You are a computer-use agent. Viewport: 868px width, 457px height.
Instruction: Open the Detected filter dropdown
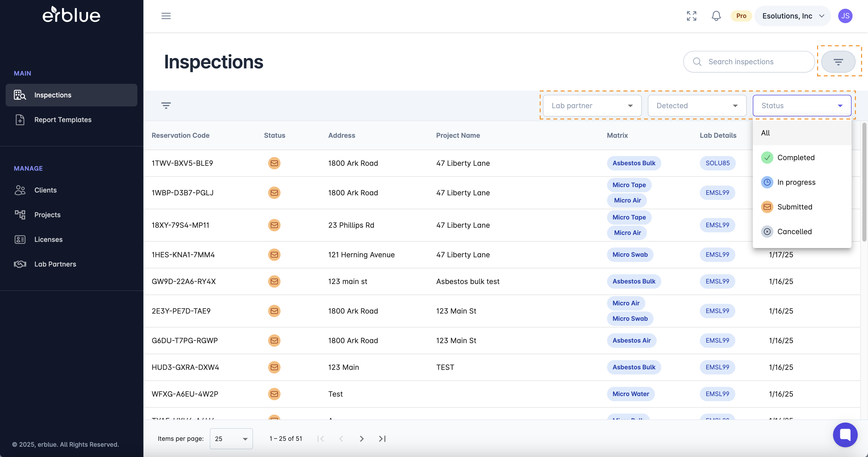[697, 106]
